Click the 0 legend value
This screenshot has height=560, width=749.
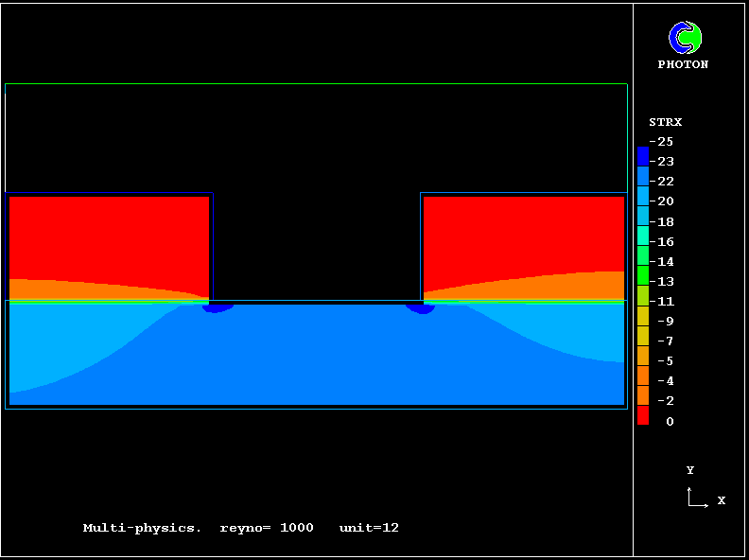tap(670, 421)
